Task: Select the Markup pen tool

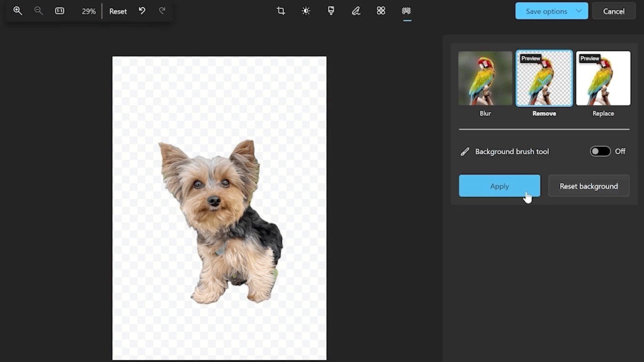Action: click(x=356, y=11)
